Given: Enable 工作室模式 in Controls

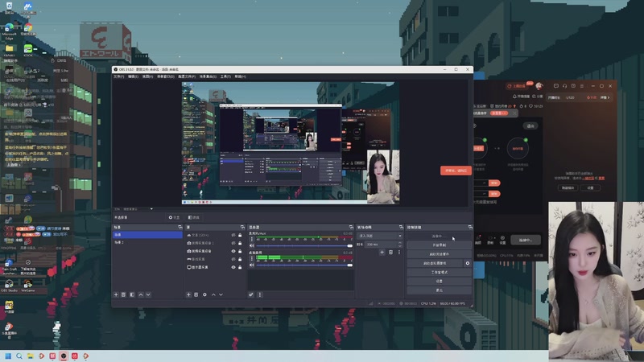Looking at the screenshot, I should point(439,272).
